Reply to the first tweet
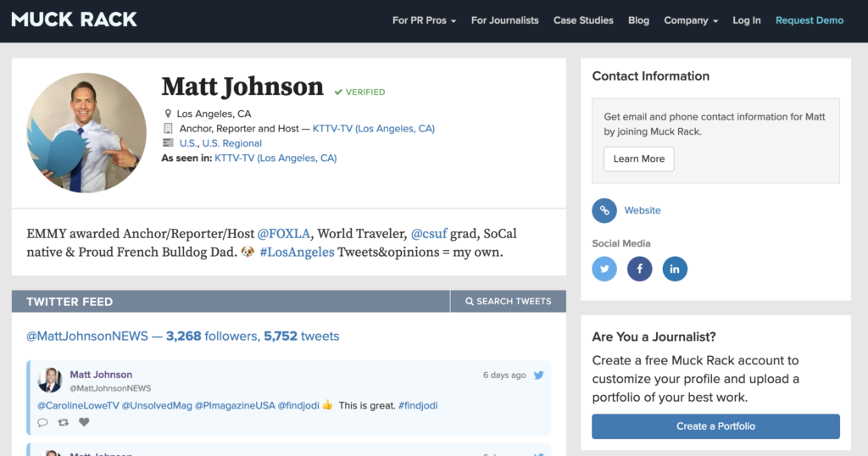 (42, 423)
